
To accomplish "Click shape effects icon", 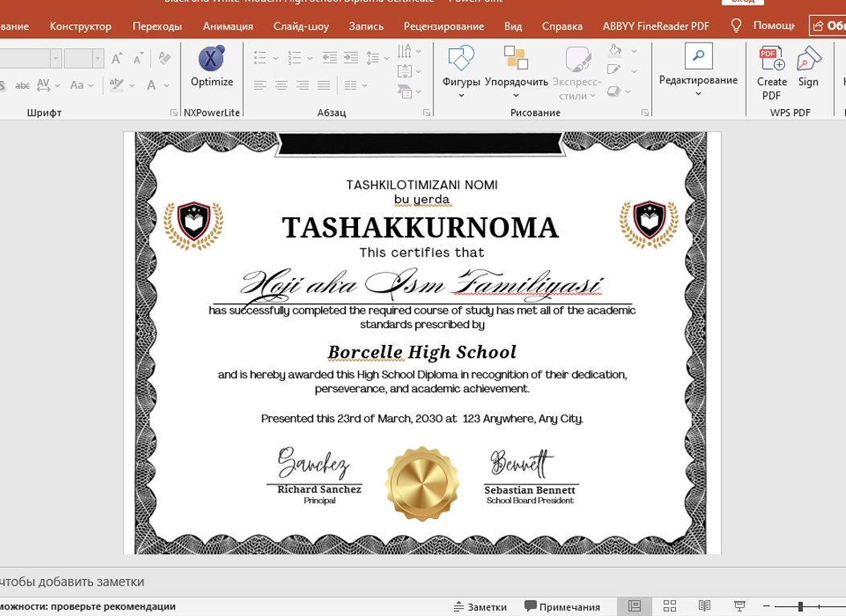I will 613,91.
